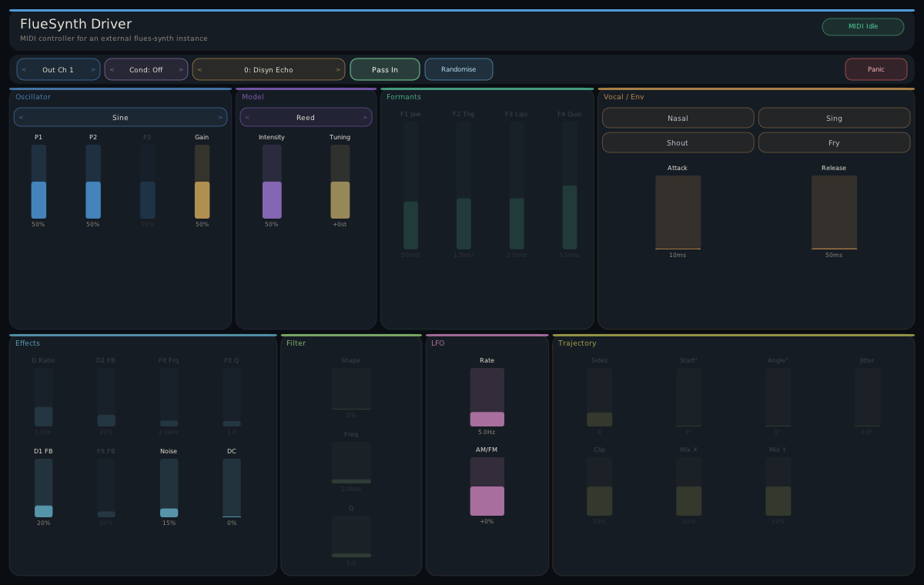Set the LFO AM/FM slider

pos(487,486)
